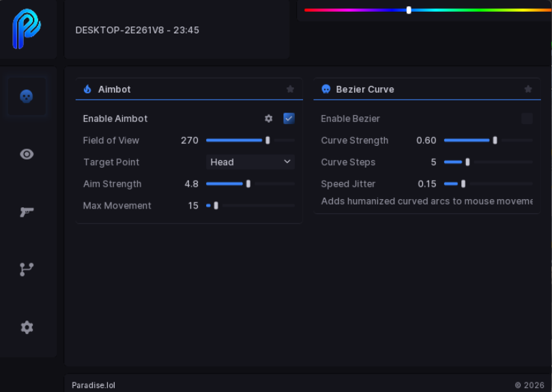
Task: Click the skull icon in Bezier Curve header
Action: 326,89
